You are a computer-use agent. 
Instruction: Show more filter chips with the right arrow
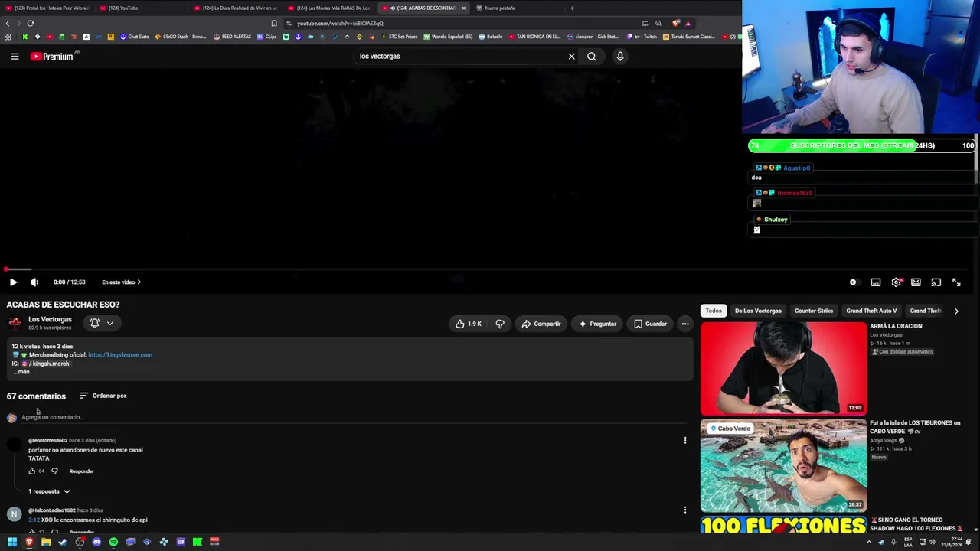point(956,311)
